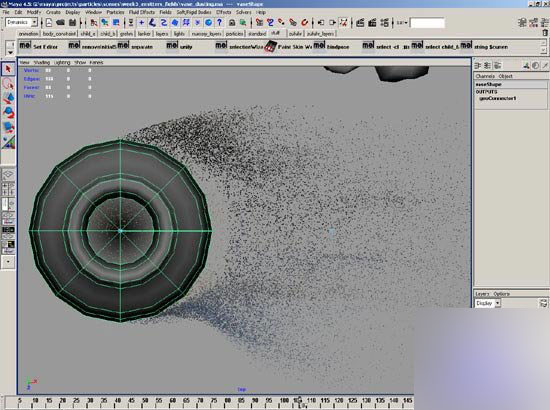Click the question mark help icon
Image resolution: width=550 pixels, height=410 pixels.
point(220,22)
